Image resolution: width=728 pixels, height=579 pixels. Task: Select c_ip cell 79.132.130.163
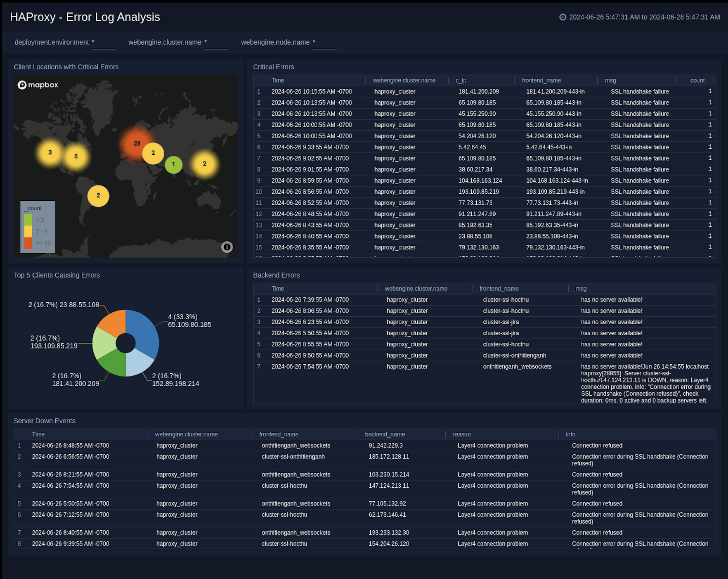click(478, 248)
